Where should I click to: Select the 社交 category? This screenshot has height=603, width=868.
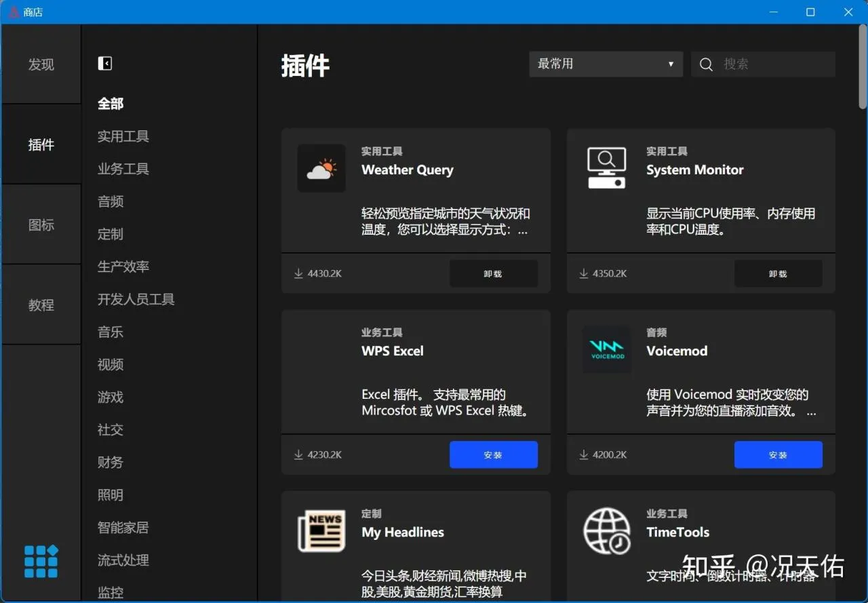point(111,429)
